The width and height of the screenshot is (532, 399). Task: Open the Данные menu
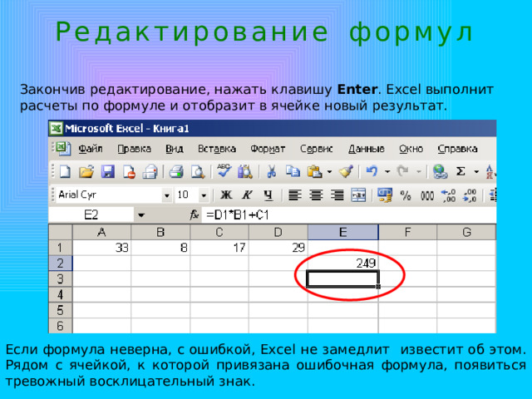[366, 149]
